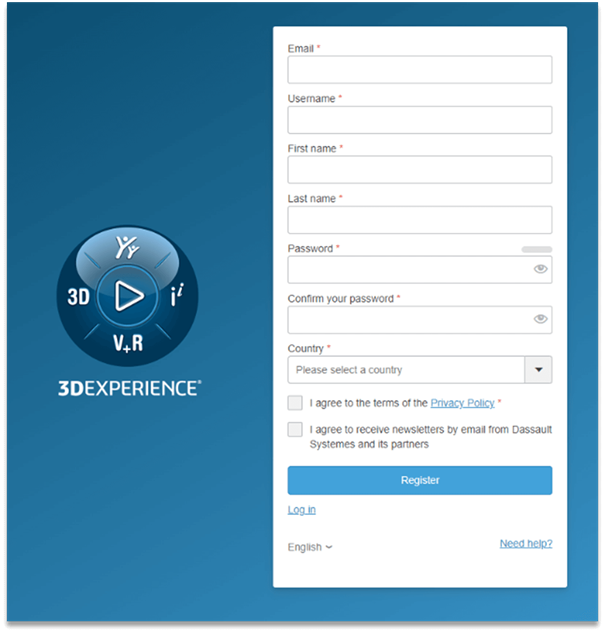Expand the English language selector
605x633 pixels.
click(310, 547)
